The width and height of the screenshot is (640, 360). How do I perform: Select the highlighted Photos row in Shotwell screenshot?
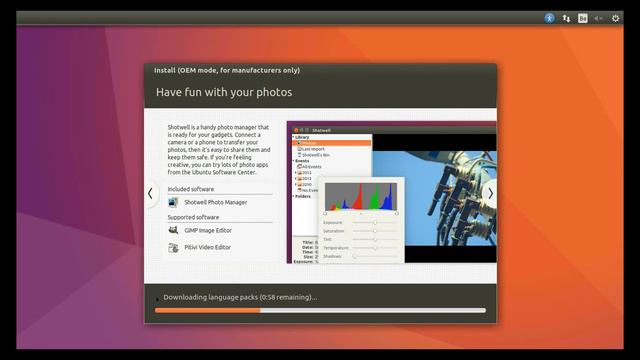332,143
